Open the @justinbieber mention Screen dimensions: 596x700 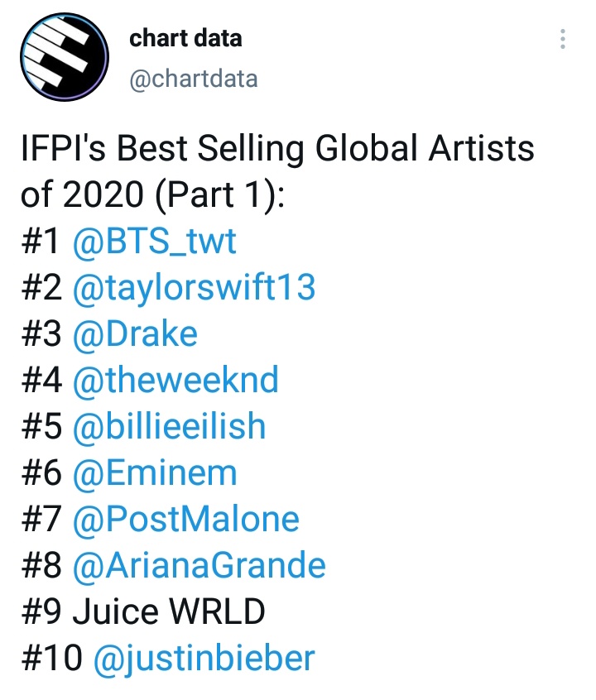204,659
